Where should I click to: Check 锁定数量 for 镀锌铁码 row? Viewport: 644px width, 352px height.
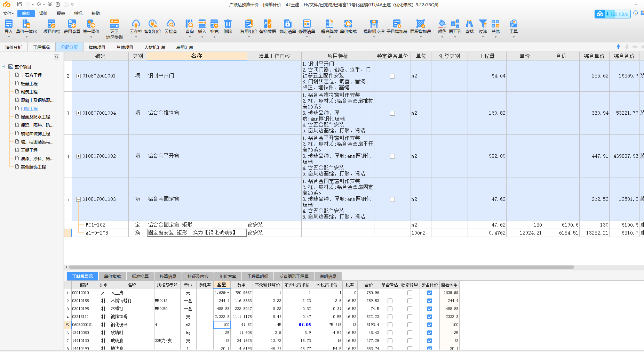coord(410,317)
